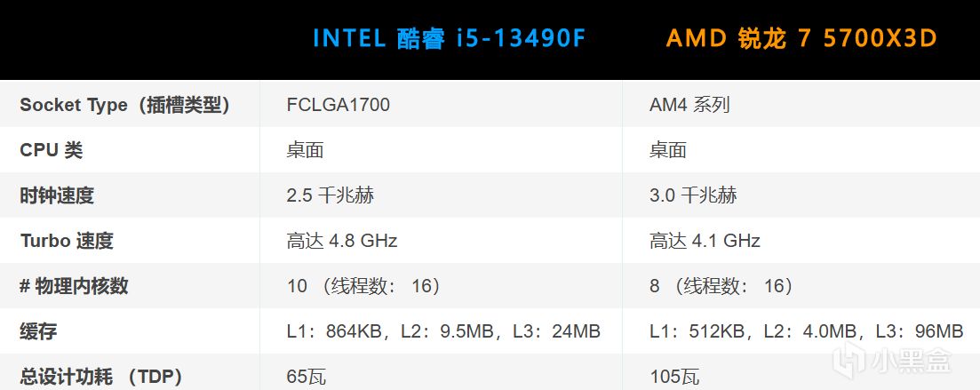Click the # 物理内核数 row label
The height and width of the screenshot is (390, 980).
tap(74, 286)
